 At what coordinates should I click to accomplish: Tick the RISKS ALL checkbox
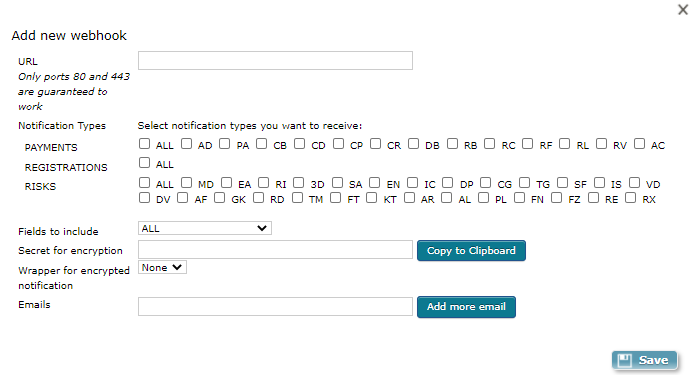144,182
